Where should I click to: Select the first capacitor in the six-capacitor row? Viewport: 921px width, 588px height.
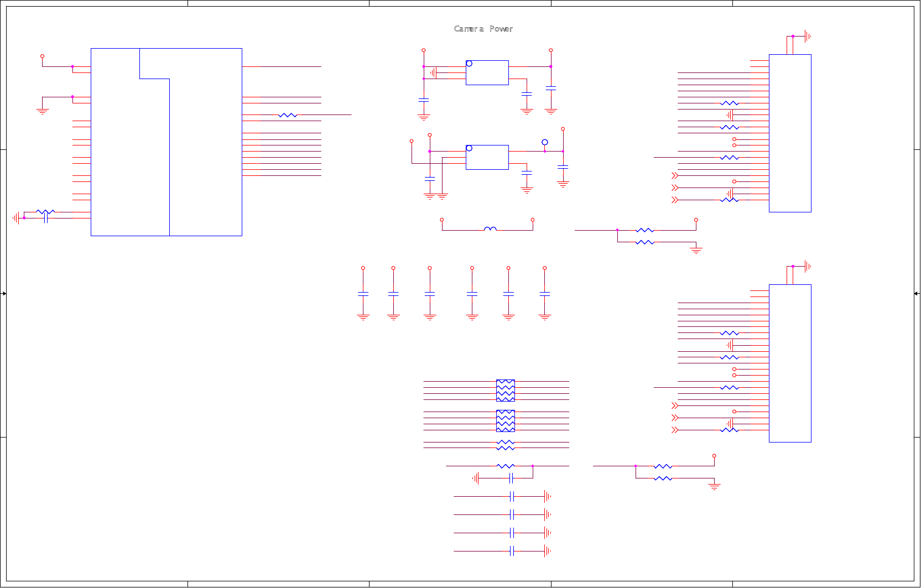click(363, 294)
